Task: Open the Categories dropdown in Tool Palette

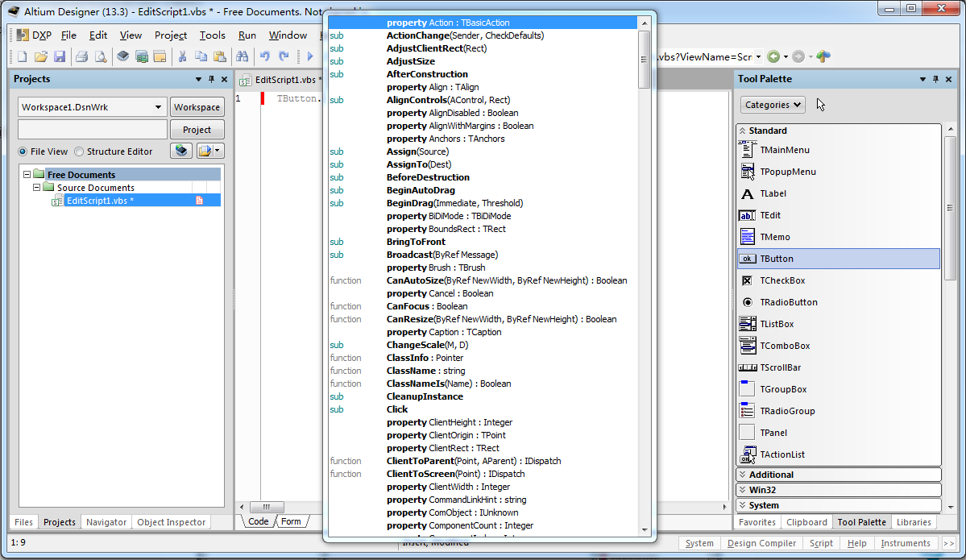Action: coord(773,105)
